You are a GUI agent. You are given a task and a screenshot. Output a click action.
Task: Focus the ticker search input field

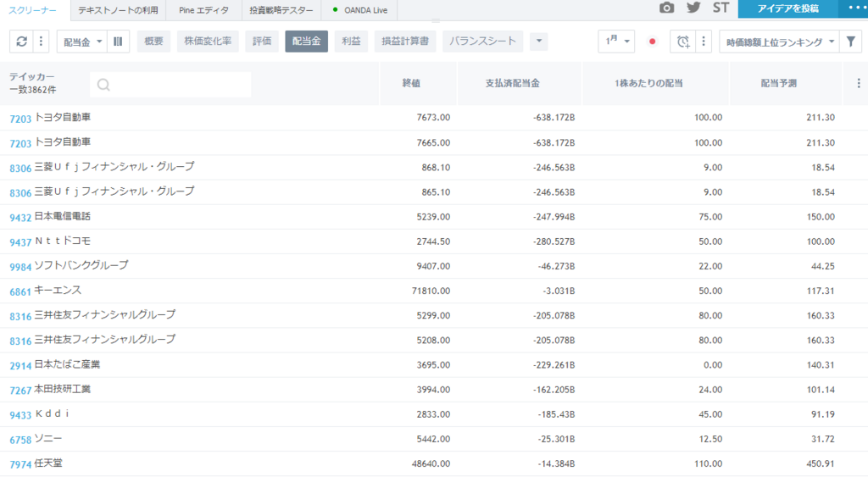point(170,85)
